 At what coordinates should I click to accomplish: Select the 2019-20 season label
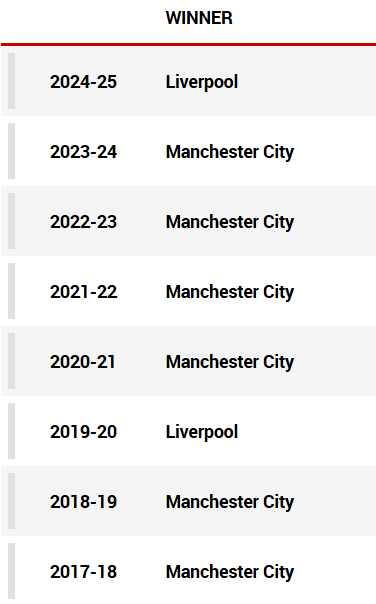click(x=83, y=432)
